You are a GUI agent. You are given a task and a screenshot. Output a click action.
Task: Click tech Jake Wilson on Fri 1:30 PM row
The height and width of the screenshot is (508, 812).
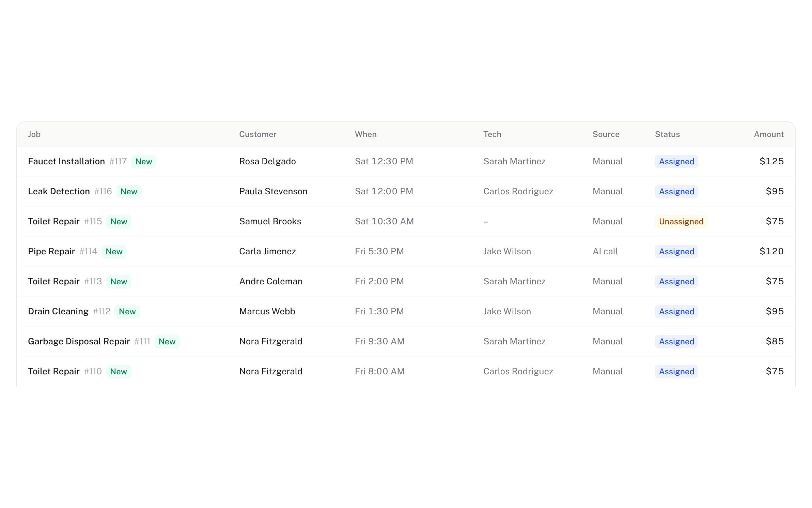507,312
